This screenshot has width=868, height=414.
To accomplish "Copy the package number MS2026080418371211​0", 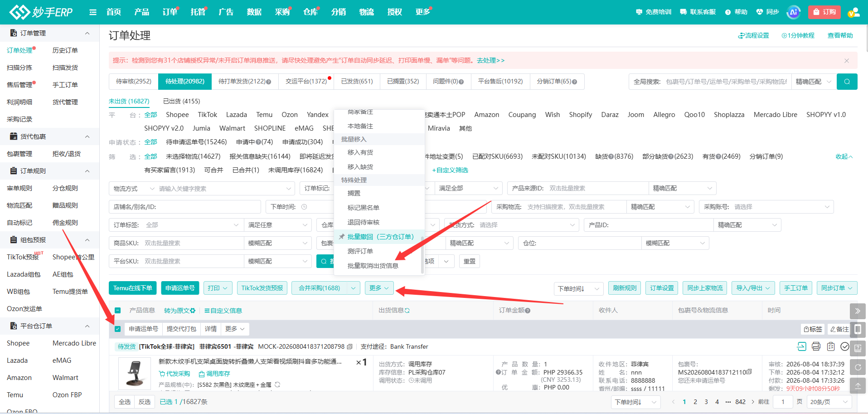I will coord(749,372).
